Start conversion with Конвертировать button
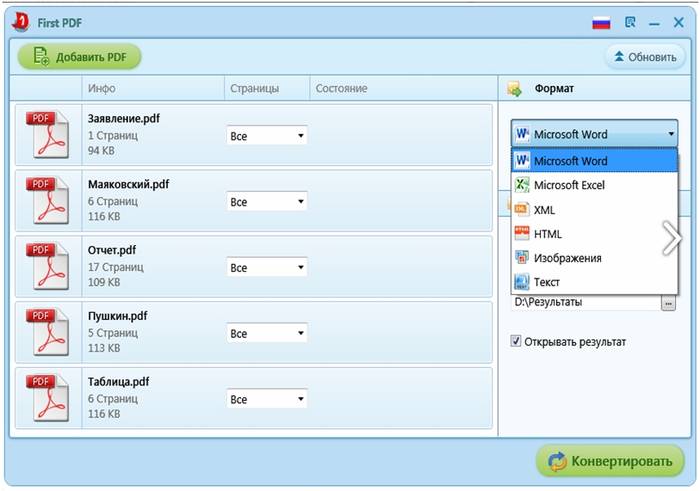The height and width of the screenshot is (491, 700). point(610,461)
